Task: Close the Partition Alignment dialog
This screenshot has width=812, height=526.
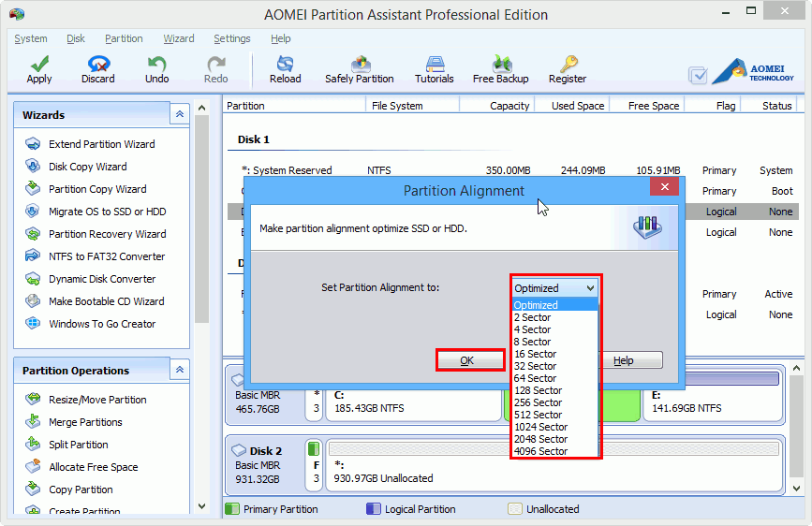Action: (665, 187)
